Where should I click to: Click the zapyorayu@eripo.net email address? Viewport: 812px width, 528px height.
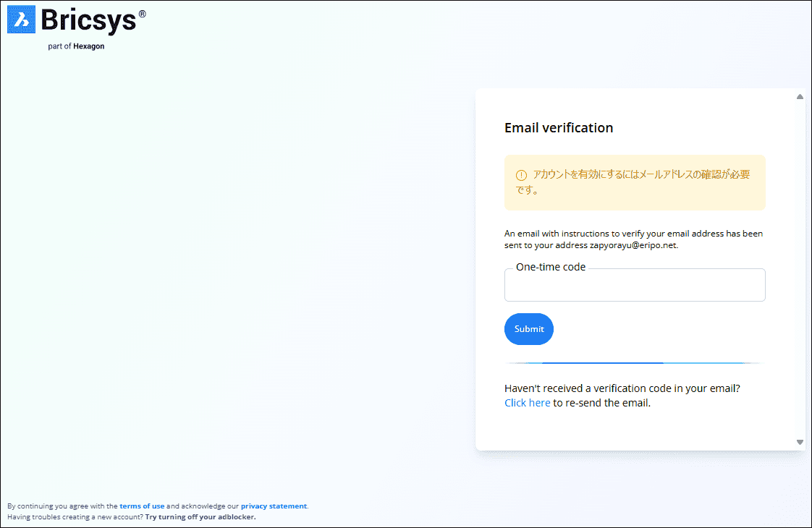point(633,245)
